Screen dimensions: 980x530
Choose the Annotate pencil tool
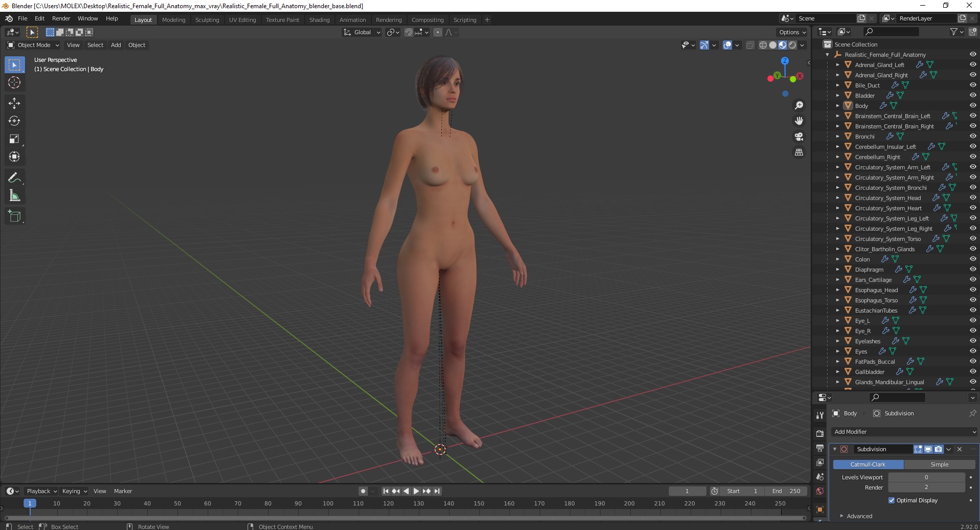14,178
